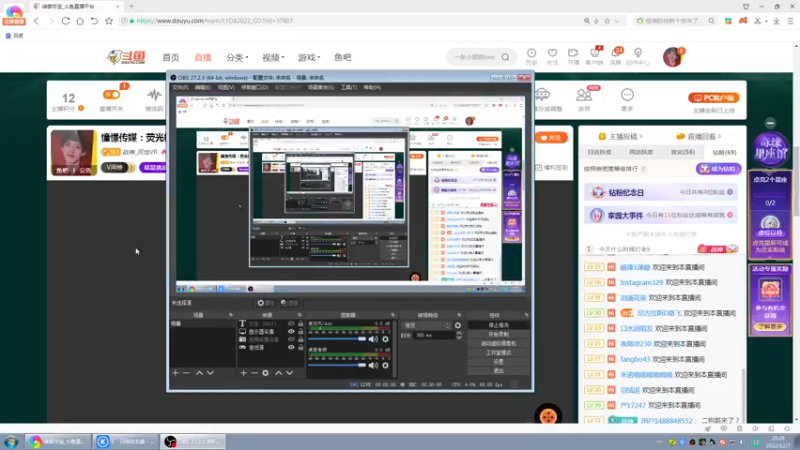
Task: Open the 直播回看 link
Action: coord(697,136)
